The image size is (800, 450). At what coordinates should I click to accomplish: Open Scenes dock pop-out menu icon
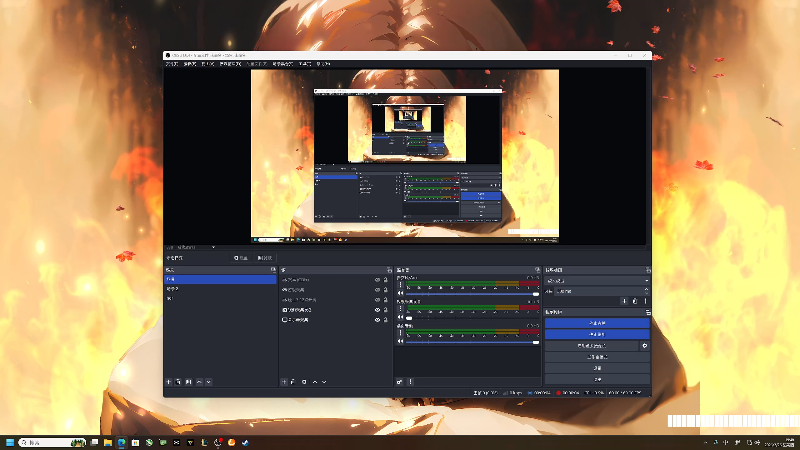[273, 269]
